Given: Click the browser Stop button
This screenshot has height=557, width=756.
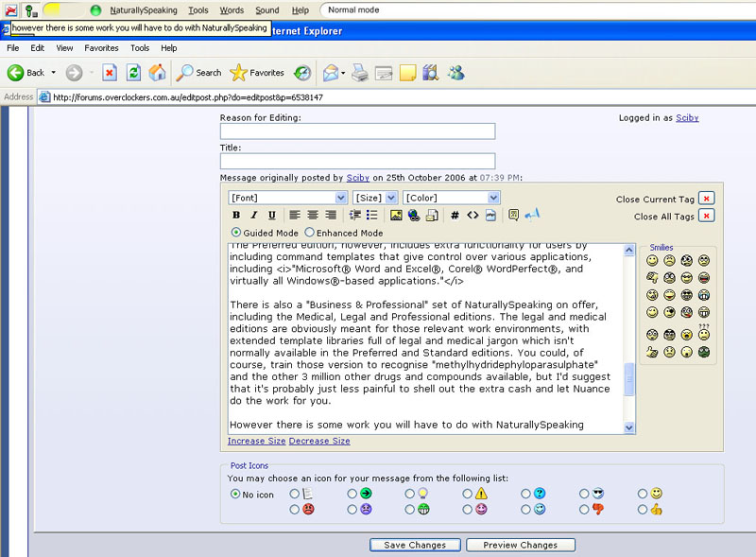Looking at the screenshot, I should [110, 73].
